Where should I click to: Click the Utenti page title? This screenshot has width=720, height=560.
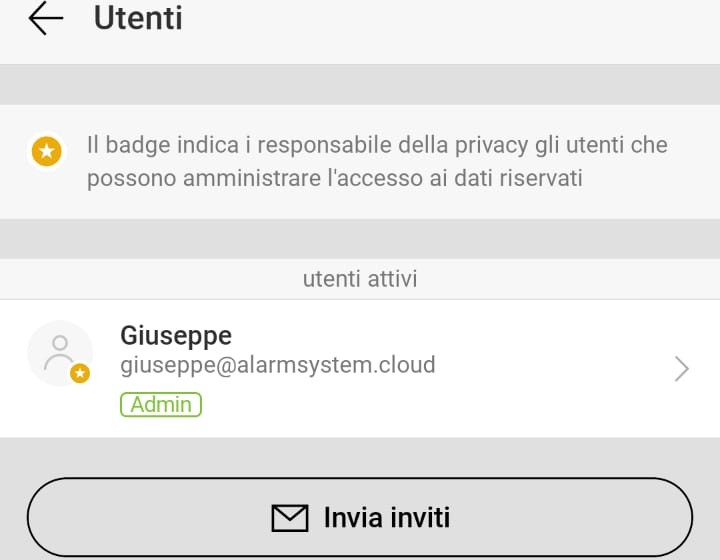click(x=138, y=18)
